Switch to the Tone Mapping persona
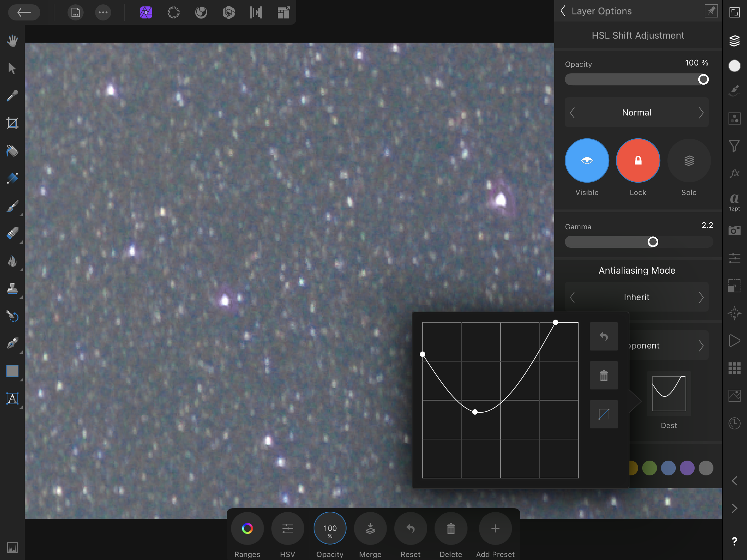Screen dimensions: 747x560 tap(256, 13)
